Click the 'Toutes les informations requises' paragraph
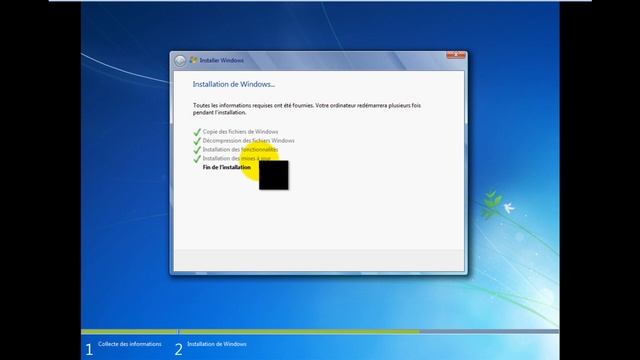640x360 pixels. (307, 109)
